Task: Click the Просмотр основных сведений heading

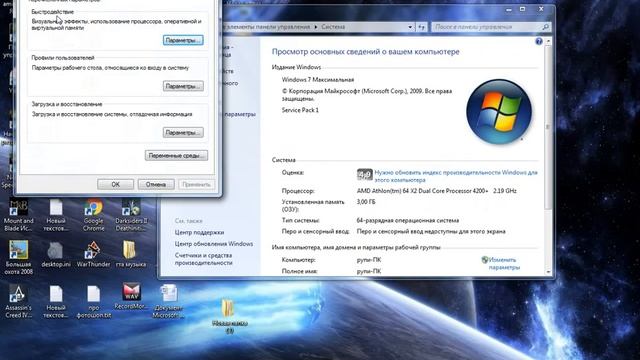Action: 366,52
